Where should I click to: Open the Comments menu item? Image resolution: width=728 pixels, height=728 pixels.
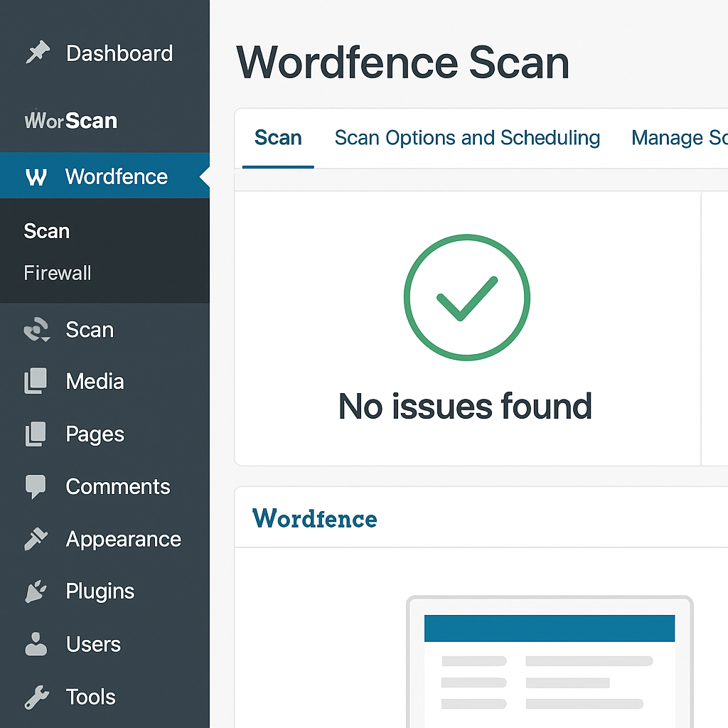118,486
